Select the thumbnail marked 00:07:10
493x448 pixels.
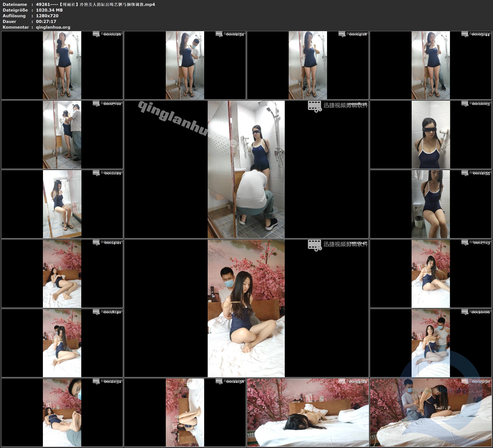click(x=62, y=135)
